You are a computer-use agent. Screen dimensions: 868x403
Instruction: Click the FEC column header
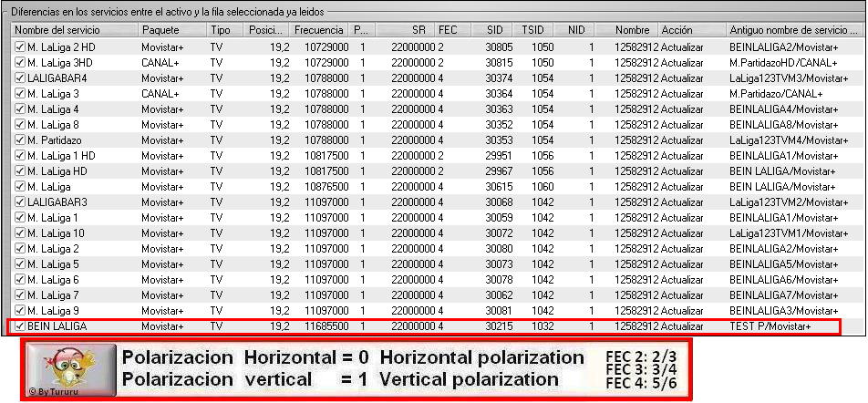tap(453, 30)
